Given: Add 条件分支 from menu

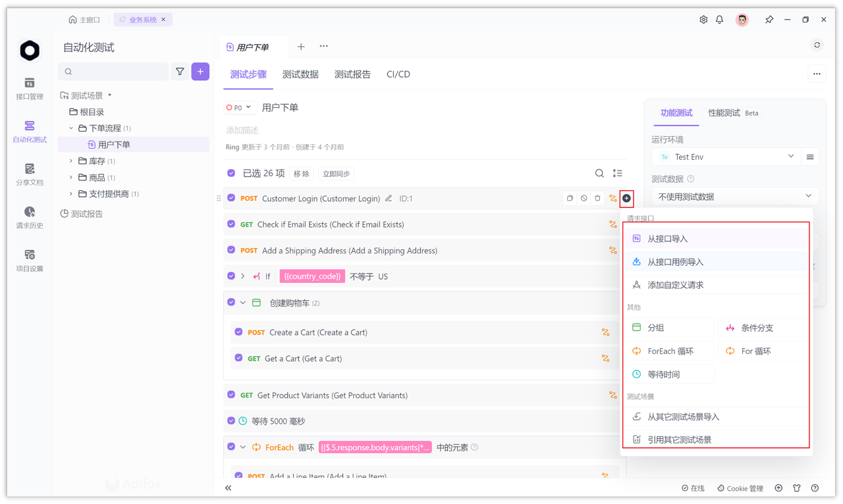Looking at the screenshot, I should [763, 328].
